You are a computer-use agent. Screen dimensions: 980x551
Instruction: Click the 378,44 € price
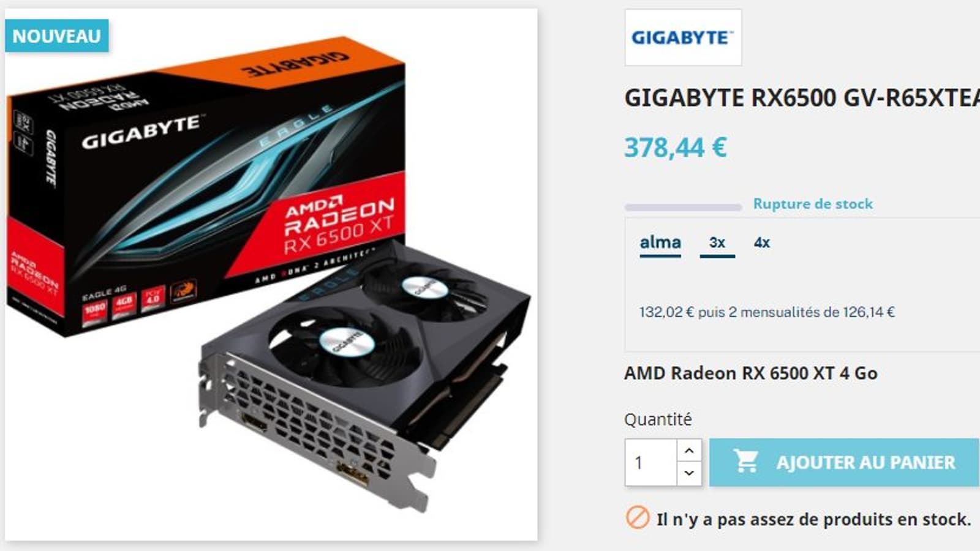click(x=676, y=148)
